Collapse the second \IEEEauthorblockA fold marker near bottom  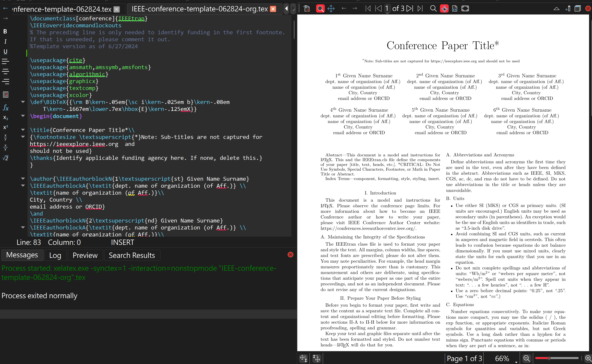pos(23,227)
